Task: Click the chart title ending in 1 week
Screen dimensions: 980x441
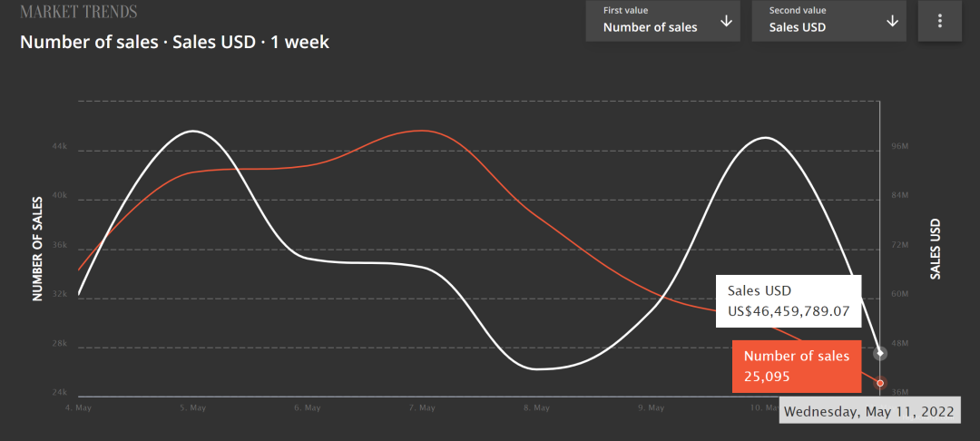Action: click(x=174, y=42)
